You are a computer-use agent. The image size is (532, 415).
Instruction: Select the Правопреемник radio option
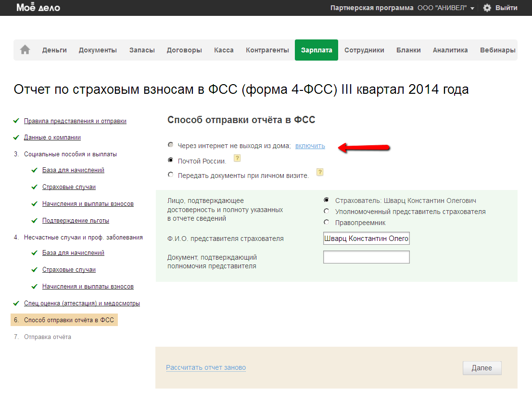(327, 222)
